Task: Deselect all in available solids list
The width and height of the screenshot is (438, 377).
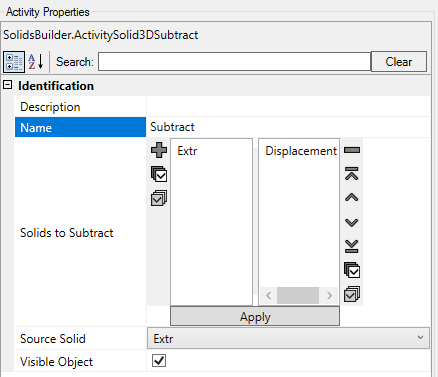Action: point(159,198)
